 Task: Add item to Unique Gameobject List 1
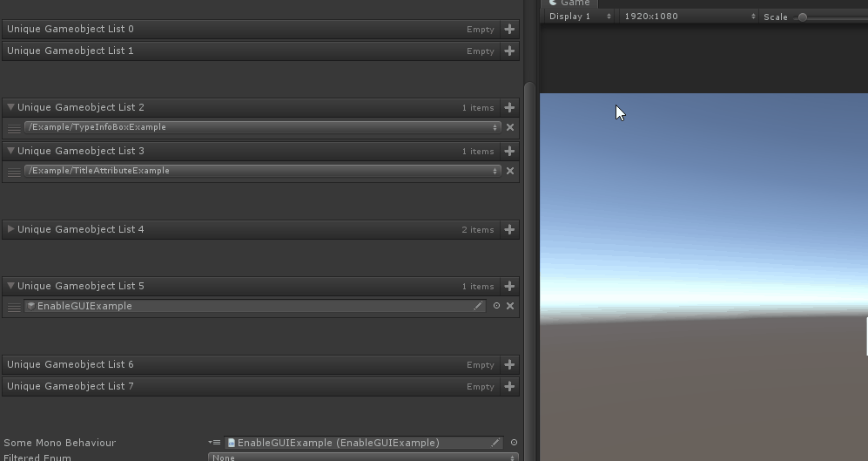509,51
